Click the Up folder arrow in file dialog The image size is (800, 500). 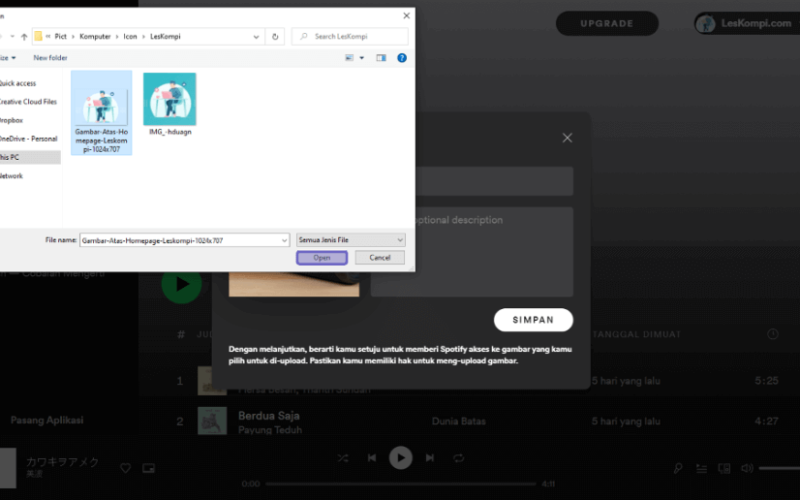point(24,37)
